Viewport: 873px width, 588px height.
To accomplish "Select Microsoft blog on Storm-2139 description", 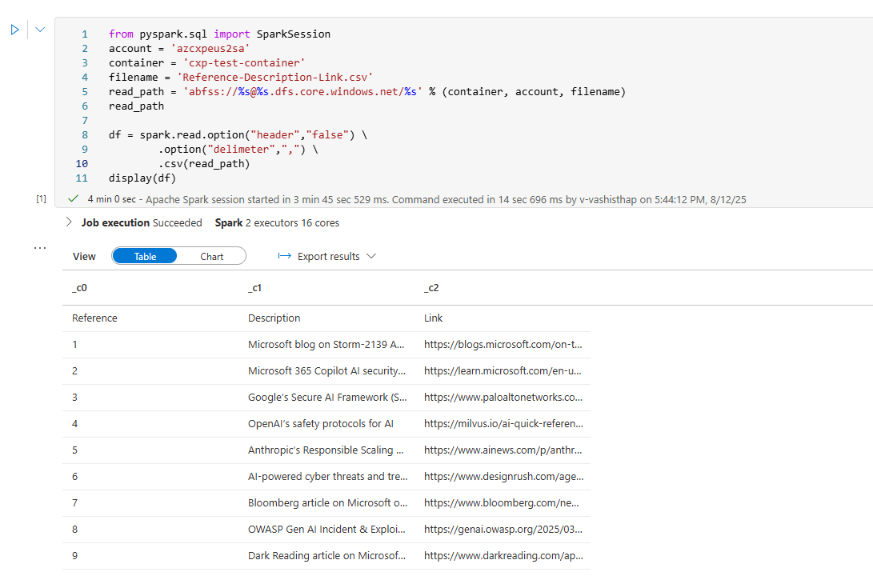I will click(326, 345).
